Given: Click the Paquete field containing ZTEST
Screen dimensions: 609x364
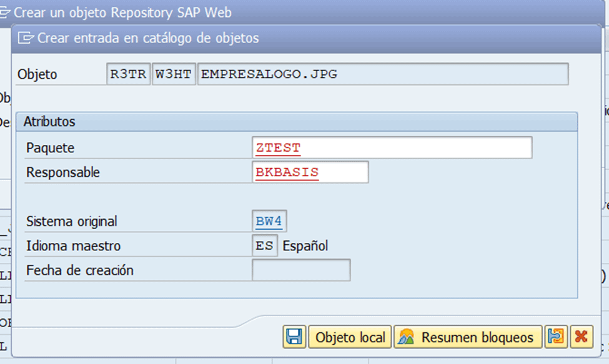Looking at the screenshot, I should pyautogui.click(x=391, y=148).
